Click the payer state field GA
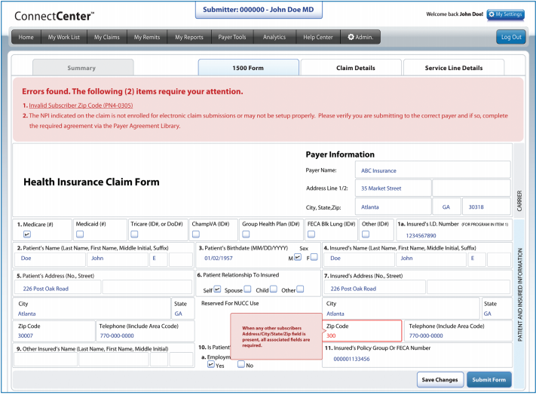 pos(446,207)
